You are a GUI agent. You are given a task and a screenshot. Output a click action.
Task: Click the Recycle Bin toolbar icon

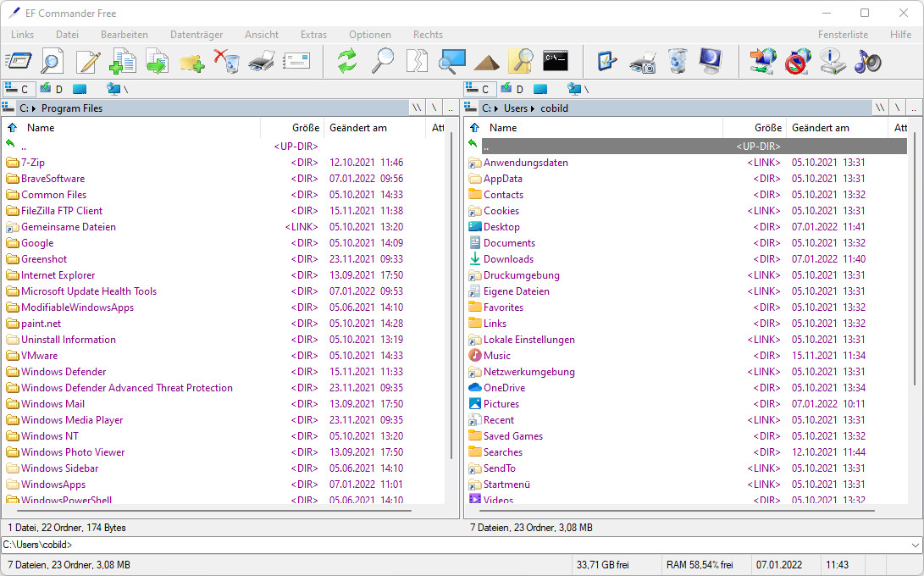pos(678,61)
